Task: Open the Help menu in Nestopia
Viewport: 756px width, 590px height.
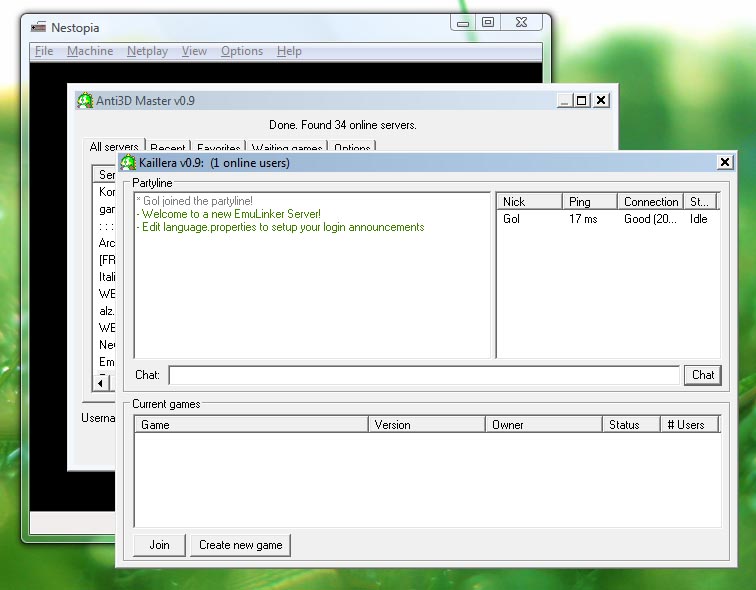Action: click(289, 51)
